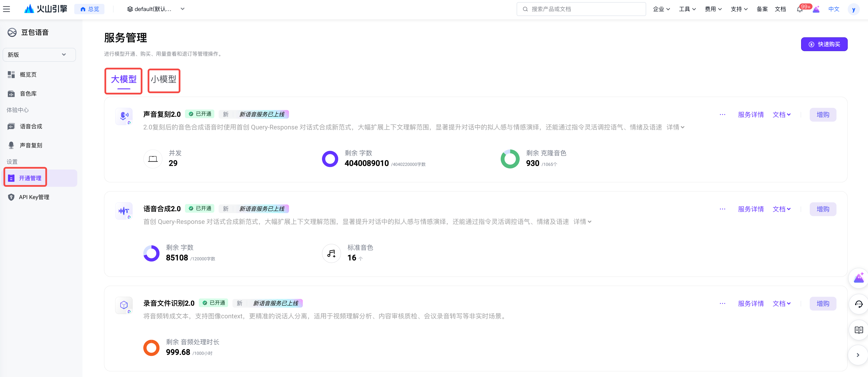Open the documentation book icon on right
Viewport: 868px width, 377px height.
[x=859, y=330]
